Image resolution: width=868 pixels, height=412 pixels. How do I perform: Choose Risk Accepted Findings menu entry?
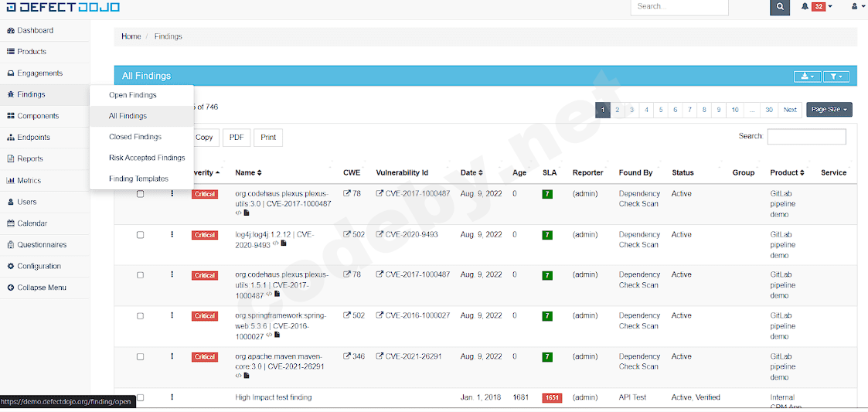(x=147, y=158)
